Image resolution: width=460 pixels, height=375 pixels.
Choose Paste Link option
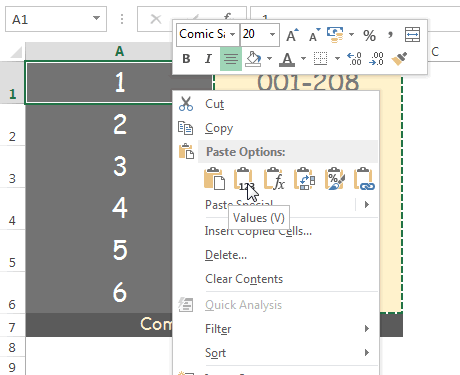point(364,179)
